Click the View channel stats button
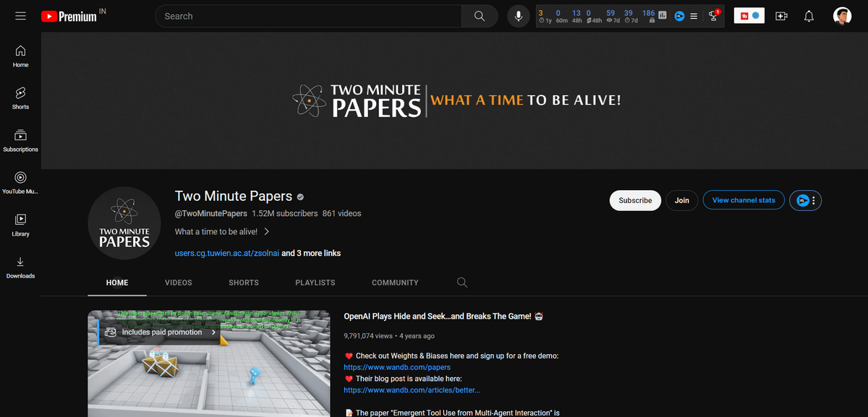 (743, 200)
